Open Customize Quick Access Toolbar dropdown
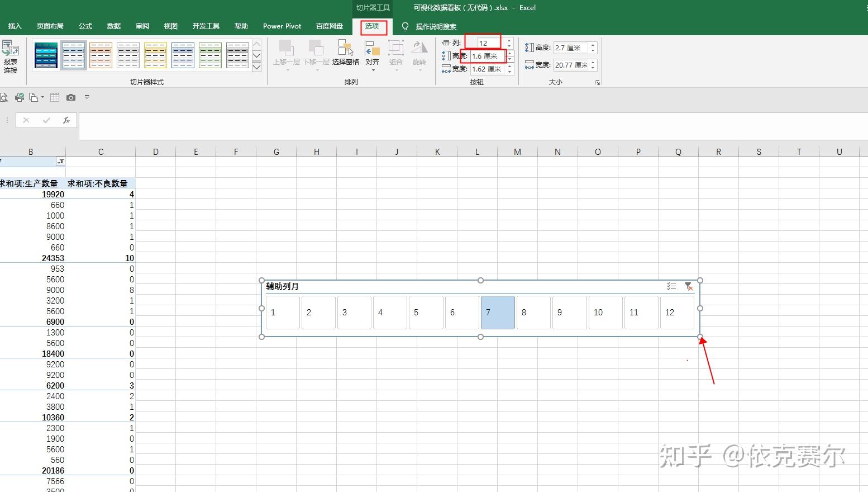 [x=87, y=97]
